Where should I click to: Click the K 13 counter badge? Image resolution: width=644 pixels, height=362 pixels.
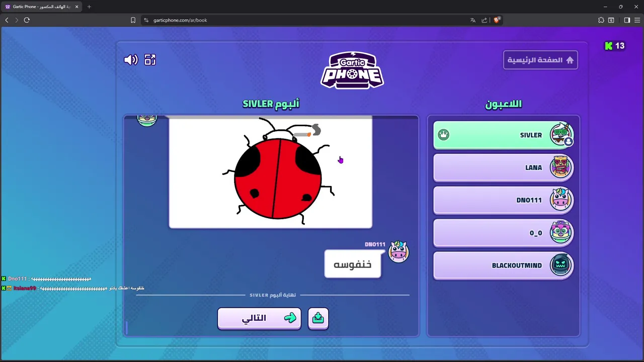click(615, 46)
